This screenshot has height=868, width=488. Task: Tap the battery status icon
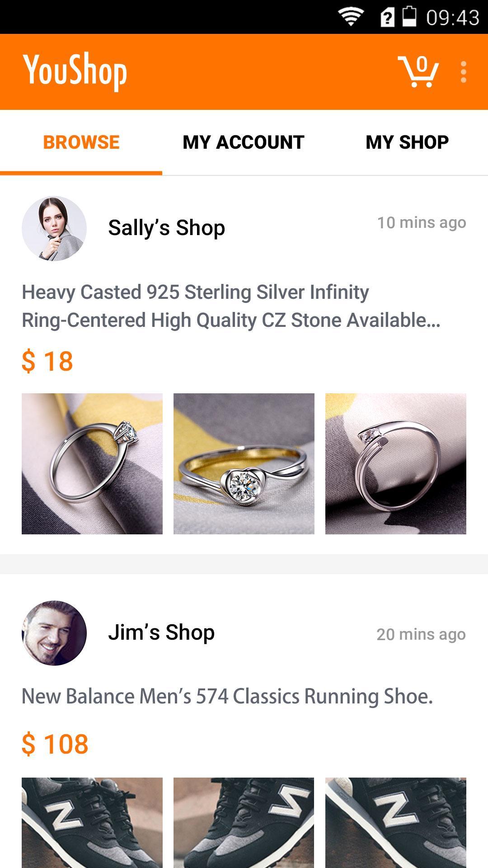coord(409,17)
